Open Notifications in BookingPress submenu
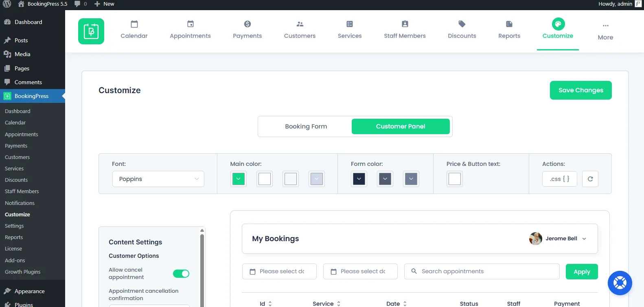 [20, 203]
